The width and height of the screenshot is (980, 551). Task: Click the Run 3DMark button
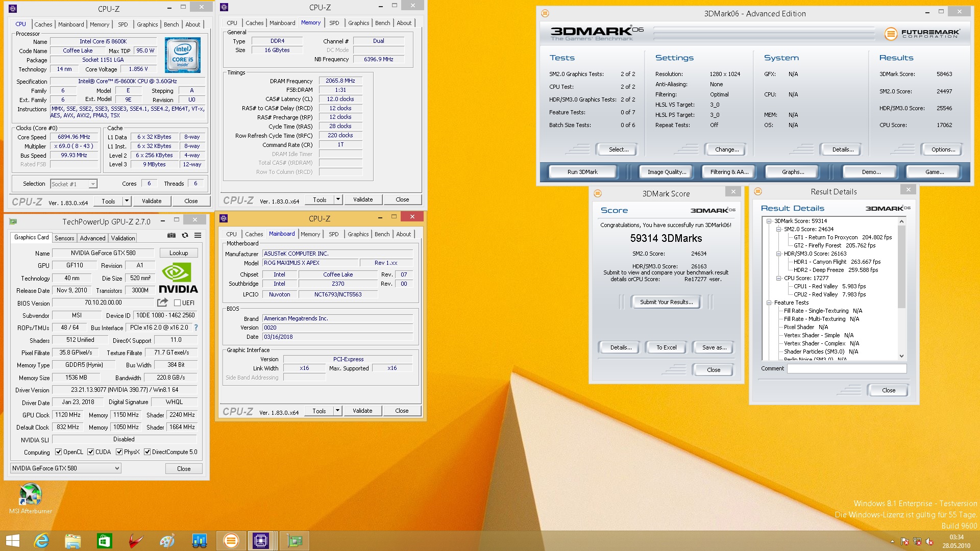[582, 172]
